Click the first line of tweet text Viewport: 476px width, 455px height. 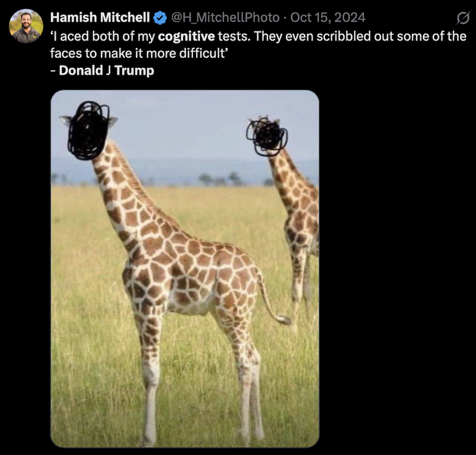pyautogui.click(x=258, y=36)
